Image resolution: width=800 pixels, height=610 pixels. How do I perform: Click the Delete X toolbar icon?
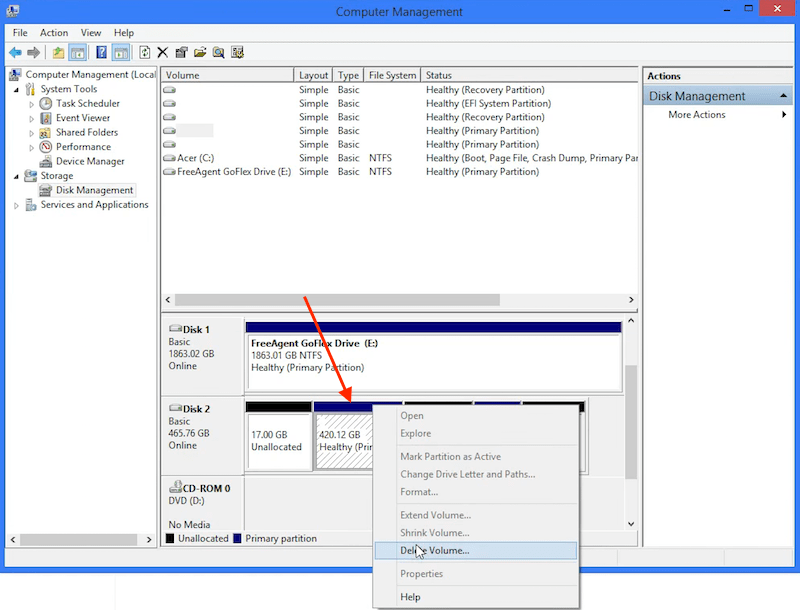[161, 52]
